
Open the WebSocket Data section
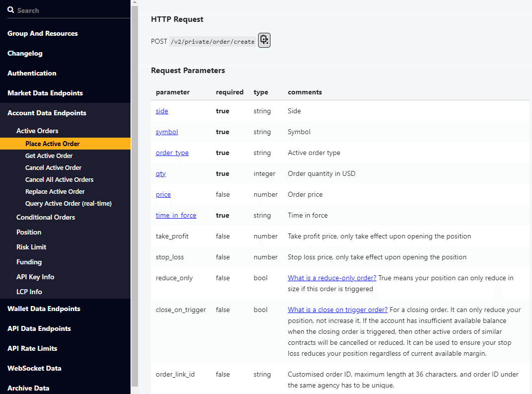(x=34, y=368)
